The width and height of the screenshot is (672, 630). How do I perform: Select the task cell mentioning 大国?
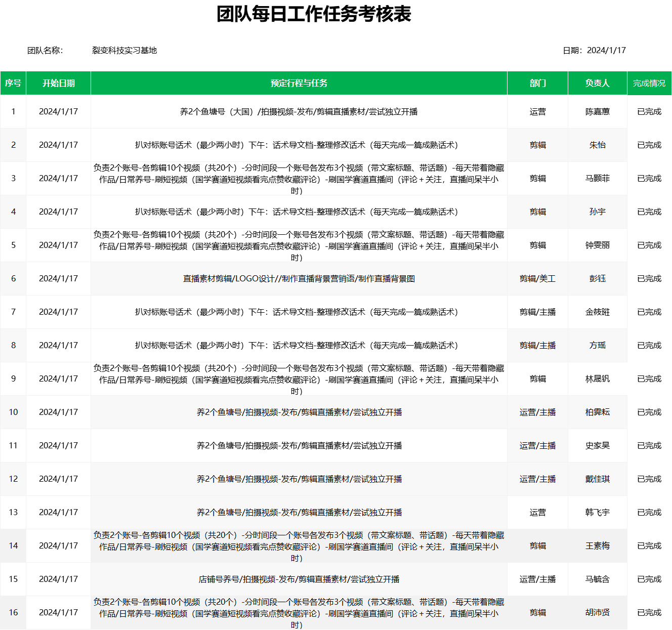[x=299, y=111]
